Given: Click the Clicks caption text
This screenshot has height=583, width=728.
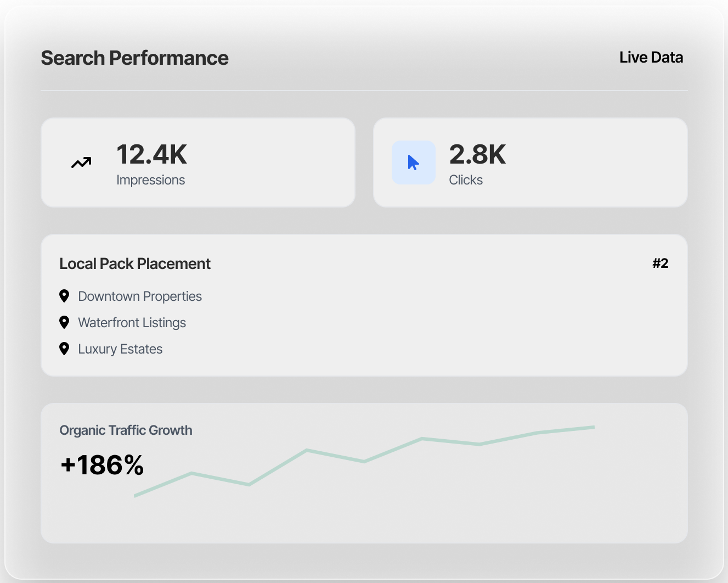Looking at the screenshot, I should pyautogui.click(x=466, y=180).
